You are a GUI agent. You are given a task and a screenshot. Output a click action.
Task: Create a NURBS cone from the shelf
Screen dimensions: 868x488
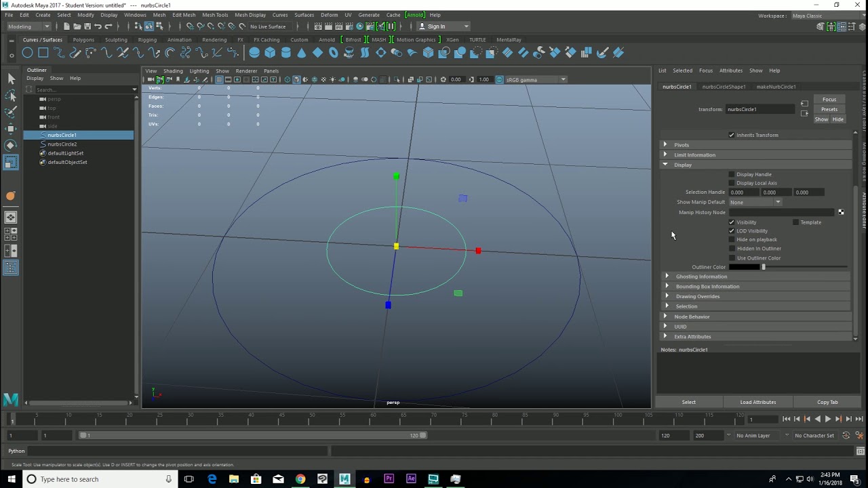click(302, 53)
